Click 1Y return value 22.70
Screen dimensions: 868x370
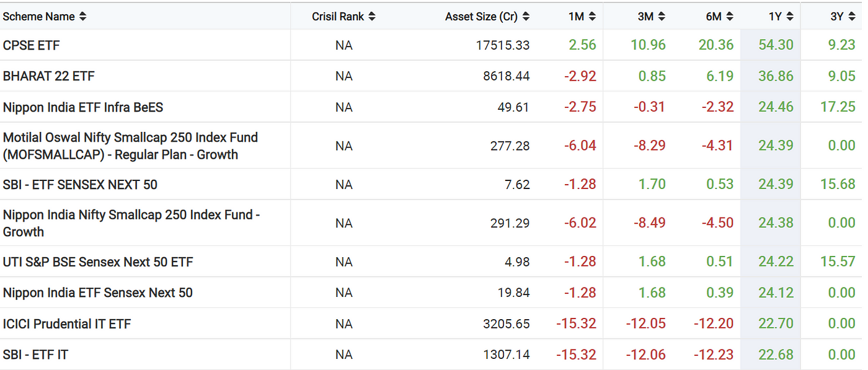(x=776, y=324)
